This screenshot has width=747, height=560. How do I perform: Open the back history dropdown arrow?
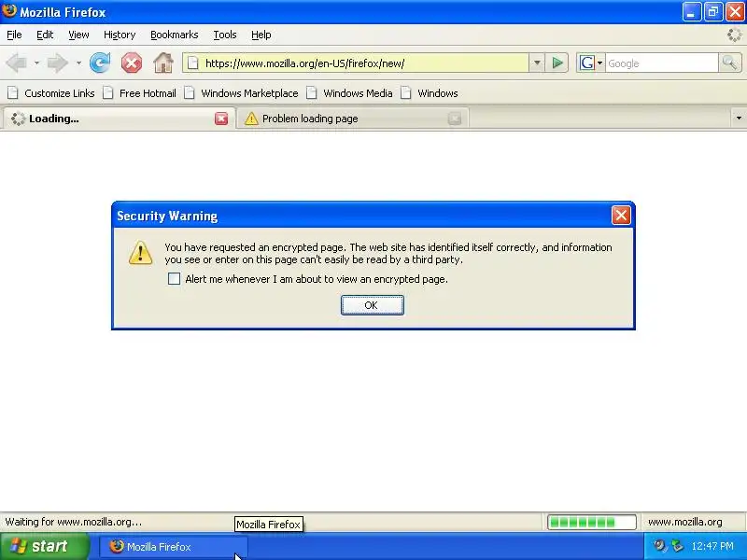[36, 63]
